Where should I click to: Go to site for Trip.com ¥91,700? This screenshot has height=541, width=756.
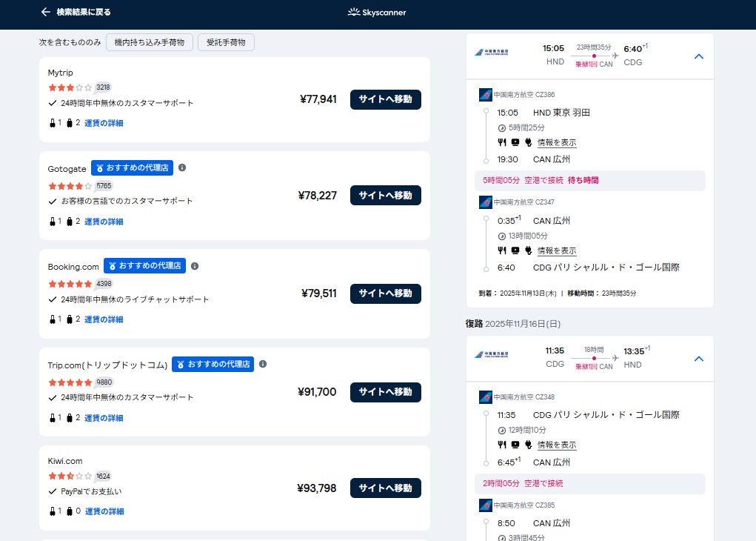point(385,392)
